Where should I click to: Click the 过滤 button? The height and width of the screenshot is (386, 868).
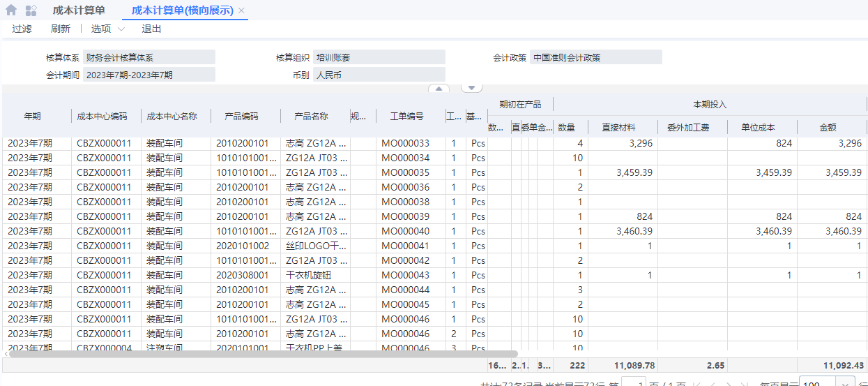[22, 29]
